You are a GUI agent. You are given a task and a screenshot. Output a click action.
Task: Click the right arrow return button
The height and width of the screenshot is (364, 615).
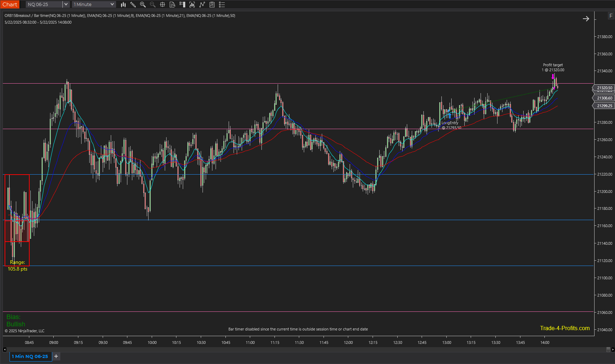(x=586, y=19)
